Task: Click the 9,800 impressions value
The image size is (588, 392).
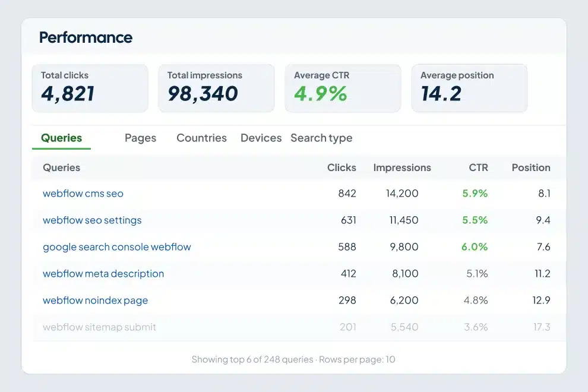Action: (x=404, y=247)
